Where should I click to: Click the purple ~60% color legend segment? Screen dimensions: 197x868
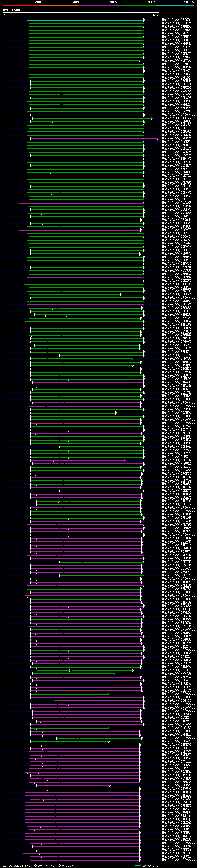[x=99, y=6]
